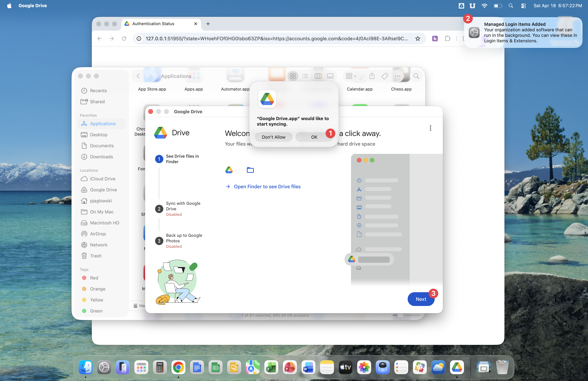Select Authentication Status browser tab
588x381 pixels.
(x=153, y=24)
